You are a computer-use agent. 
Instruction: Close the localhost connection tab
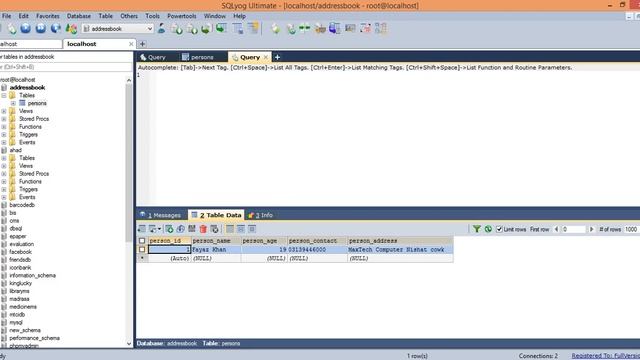pyautogui.click(x=131, y=44)
